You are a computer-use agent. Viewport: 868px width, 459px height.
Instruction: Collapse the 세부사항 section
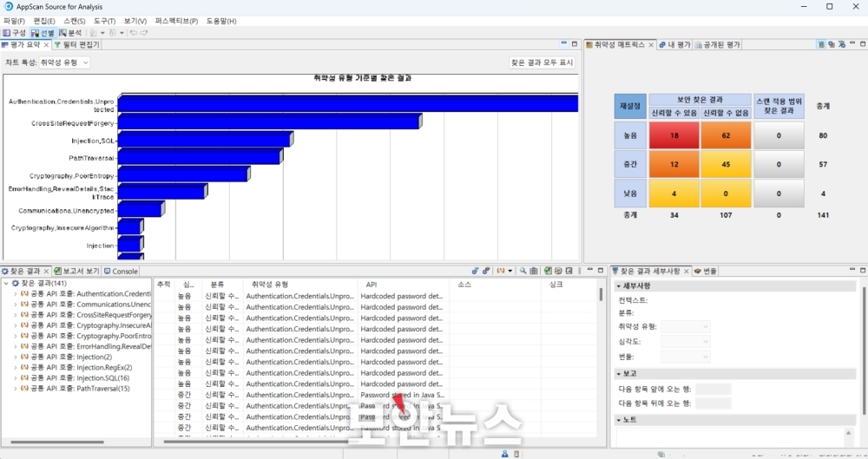[618, 285]
